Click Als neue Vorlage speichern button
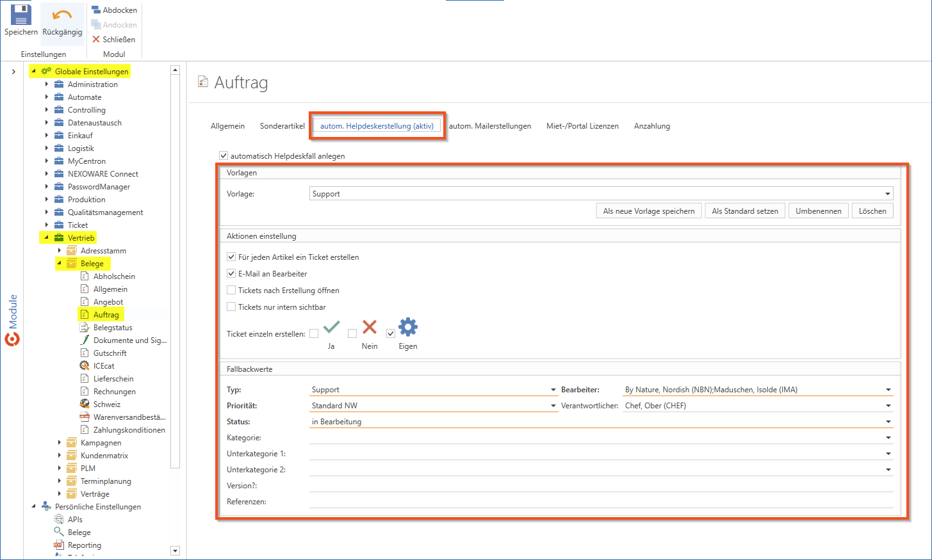932x560 pixels. 649,211
